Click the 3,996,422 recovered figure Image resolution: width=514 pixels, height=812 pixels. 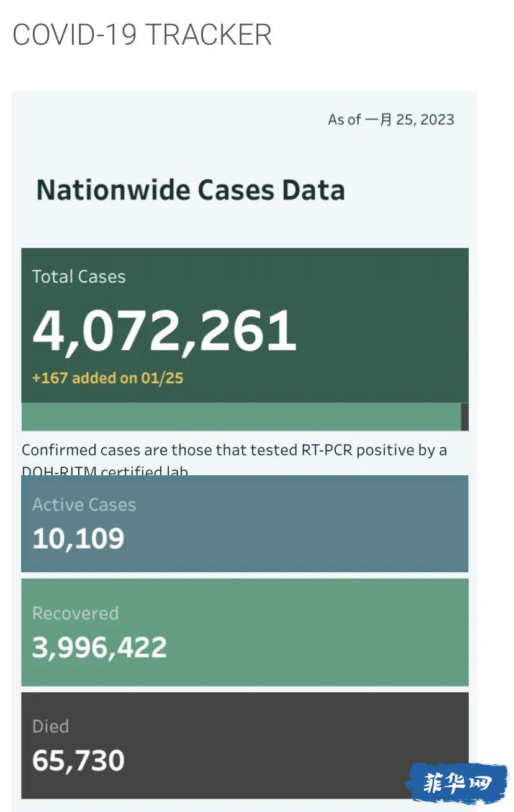tap(99, 648)
